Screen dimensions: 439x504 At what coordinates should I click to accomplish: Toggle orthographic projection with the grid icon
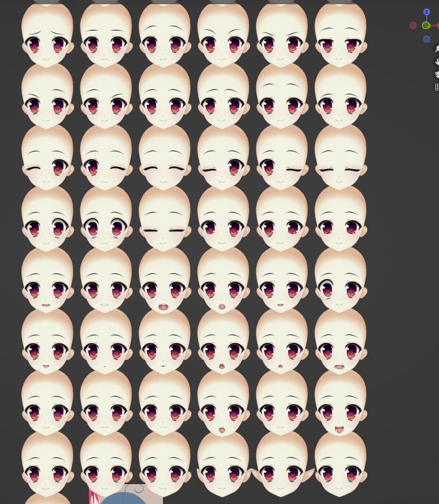437,87
